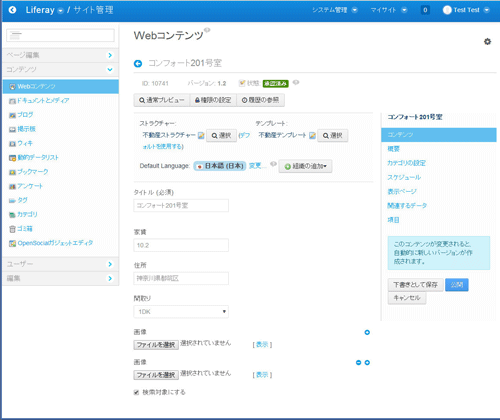Expand the ページ編集 section
The height and width of the screenshot is (420, 500).
60,55
